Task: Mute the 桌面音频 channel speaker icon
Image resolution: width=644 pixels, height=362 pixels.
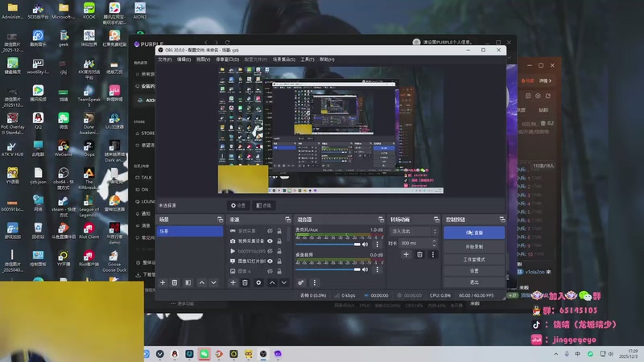Action: pos(365,269)
